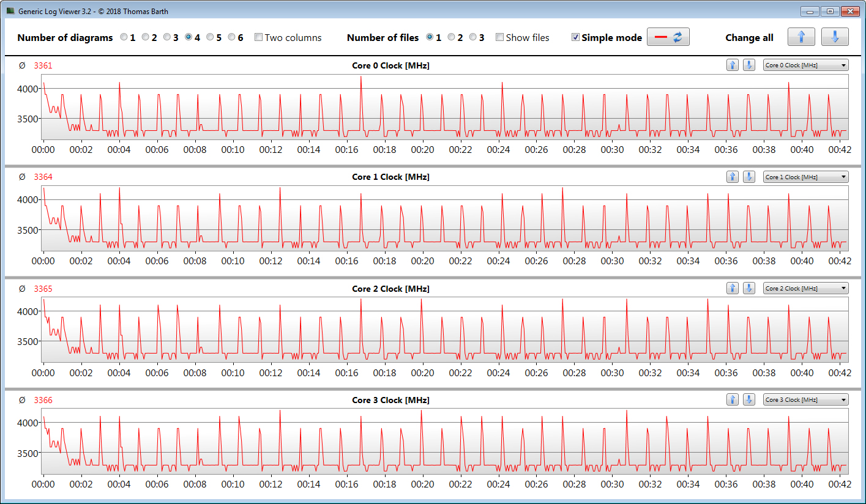
Task: Click down arrow for Core 2 Clock diagram
Action: [x=748, y=288]
